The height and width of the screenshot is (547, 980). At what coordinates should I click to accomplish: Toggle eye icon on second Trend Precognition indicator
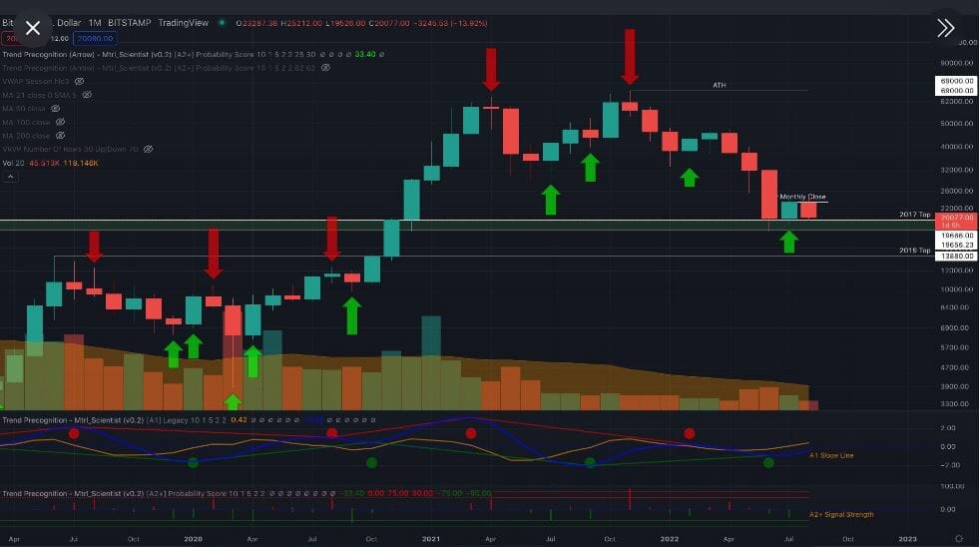click(x=326, y=67)
